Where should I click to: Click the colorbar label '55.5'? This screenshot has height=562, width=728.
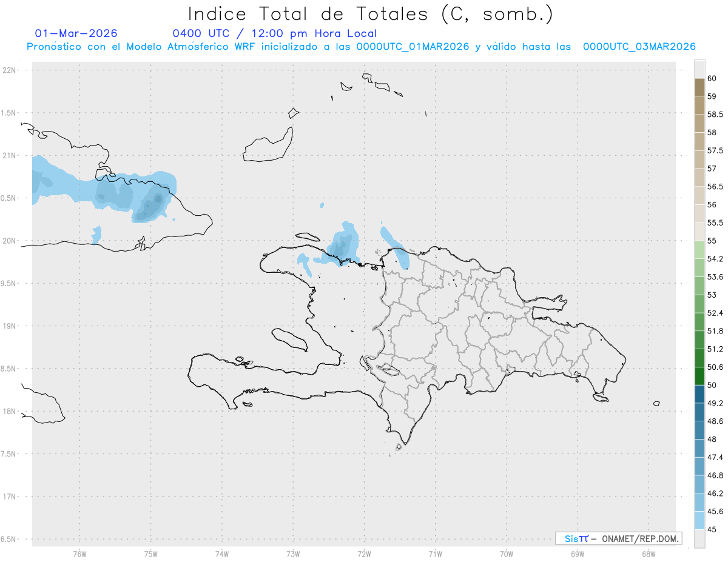point(715,222)
